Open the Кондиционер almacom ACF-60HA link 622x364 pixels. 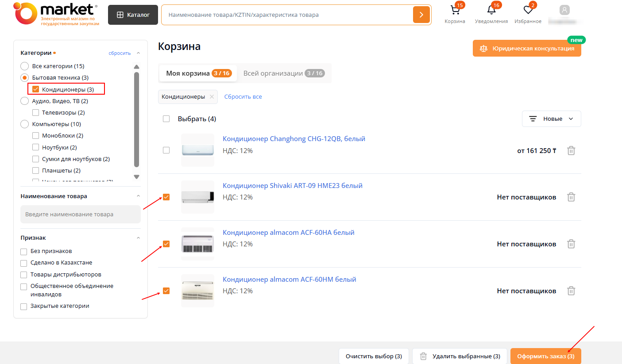[x=289, y=232]
